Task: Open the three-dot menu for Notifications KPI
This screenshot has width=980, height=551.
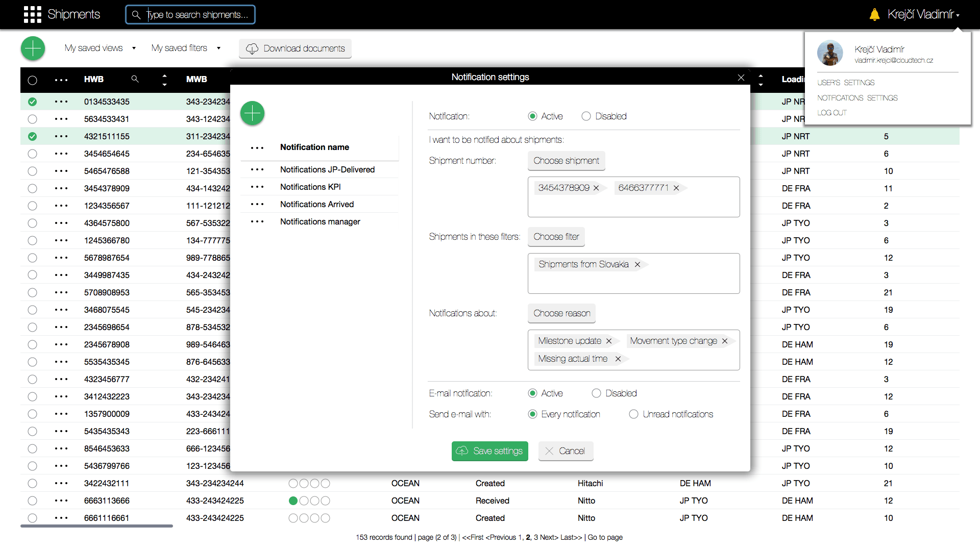Action: coord(258,187)
